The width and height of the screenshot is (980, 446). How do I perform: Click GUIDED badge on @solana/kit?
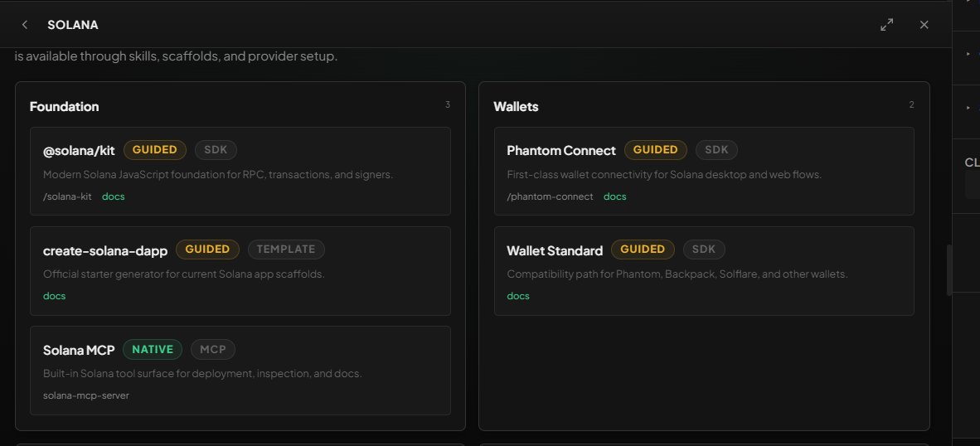155,150
